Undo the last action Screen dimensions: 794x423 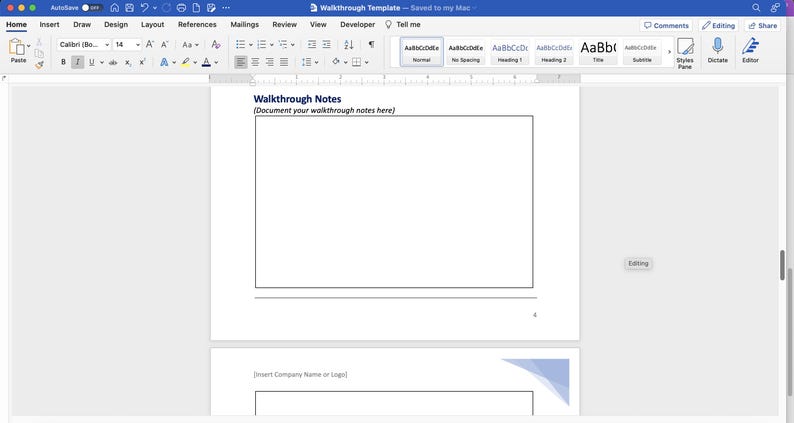coord(145,8)
